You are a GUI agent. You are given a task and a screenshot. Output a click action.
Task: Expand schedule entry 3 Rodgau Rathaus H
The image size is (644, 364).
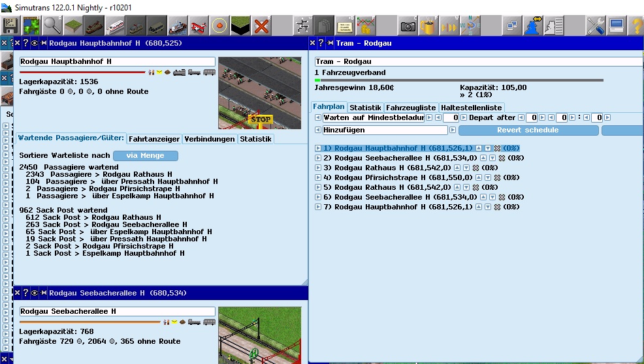click(318, 168)
